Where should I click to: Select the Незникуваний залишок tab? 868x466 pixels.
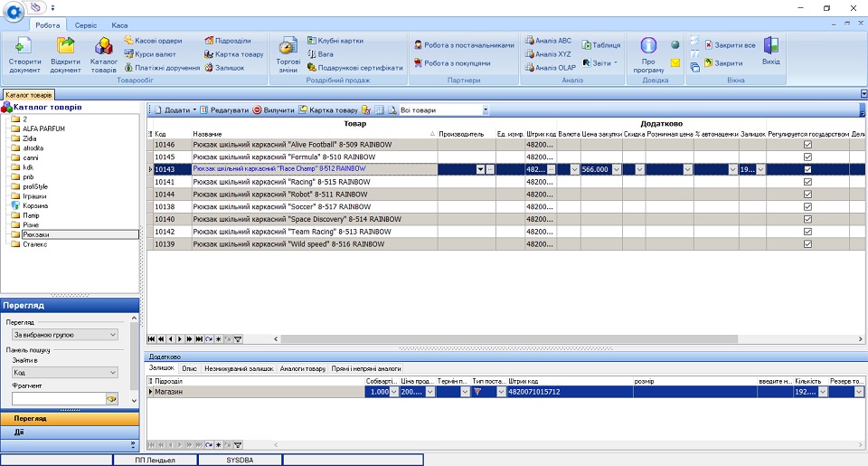point(239,368)
